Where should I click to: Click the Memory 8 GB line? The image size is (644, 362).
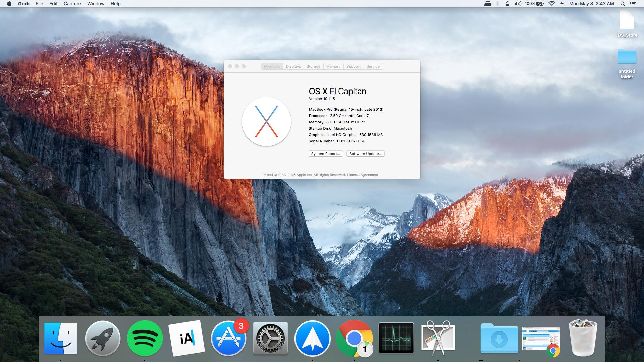(x=337, y=122)
